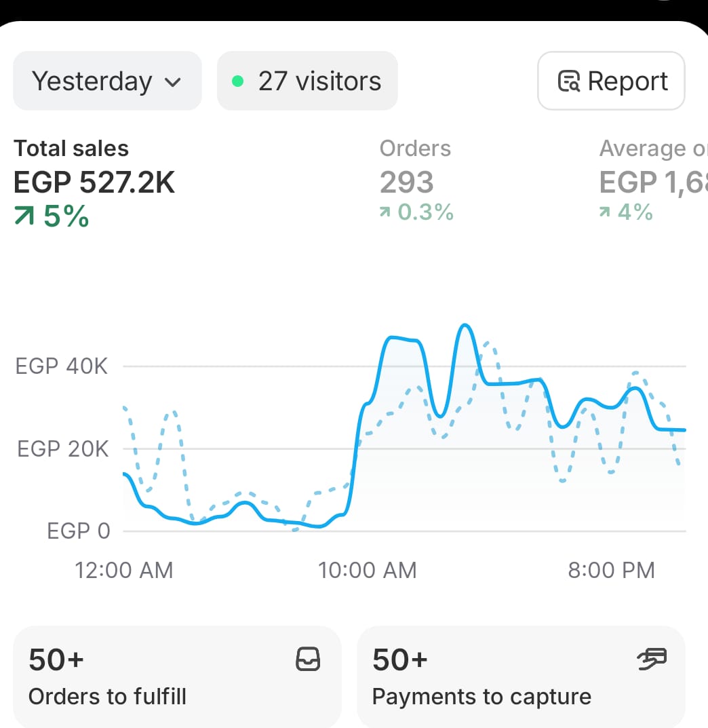Viewport: 708px width, 728px height.
Task: Click the green live visitors dot
Action: pos(237,81)
